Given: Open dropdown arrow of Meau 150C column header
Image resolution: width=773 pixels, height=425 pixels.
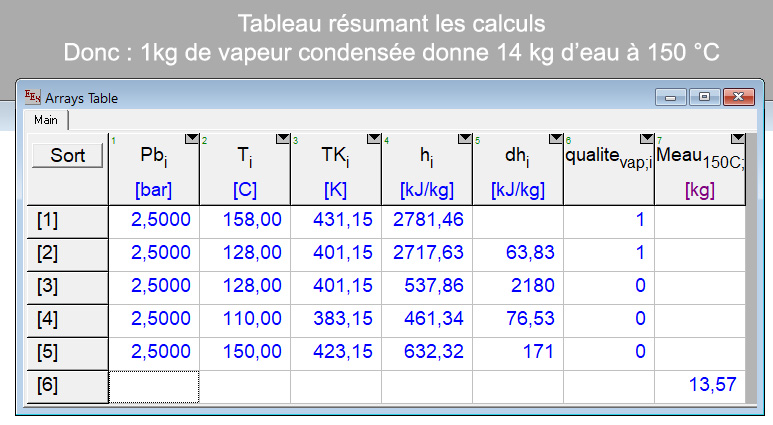Looking at the screenshot, I should 738,139.
